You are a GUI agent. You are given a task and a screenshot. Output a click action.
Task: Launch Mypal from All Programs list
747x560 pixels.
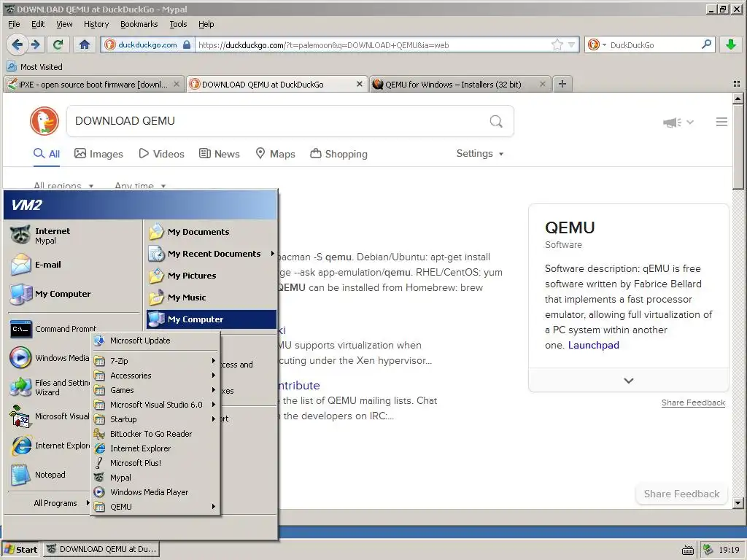coord(156,478)
